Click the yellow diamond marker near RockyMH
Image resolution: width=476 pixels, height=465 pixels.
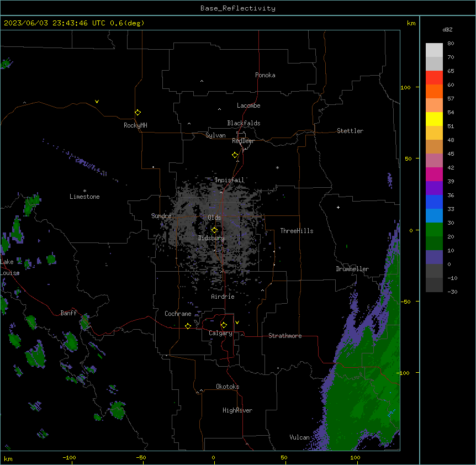point(138,113)
